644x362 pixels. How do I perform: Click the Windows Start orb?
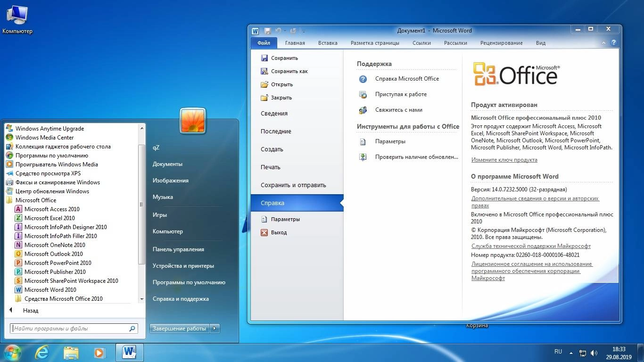click(12, 353)
